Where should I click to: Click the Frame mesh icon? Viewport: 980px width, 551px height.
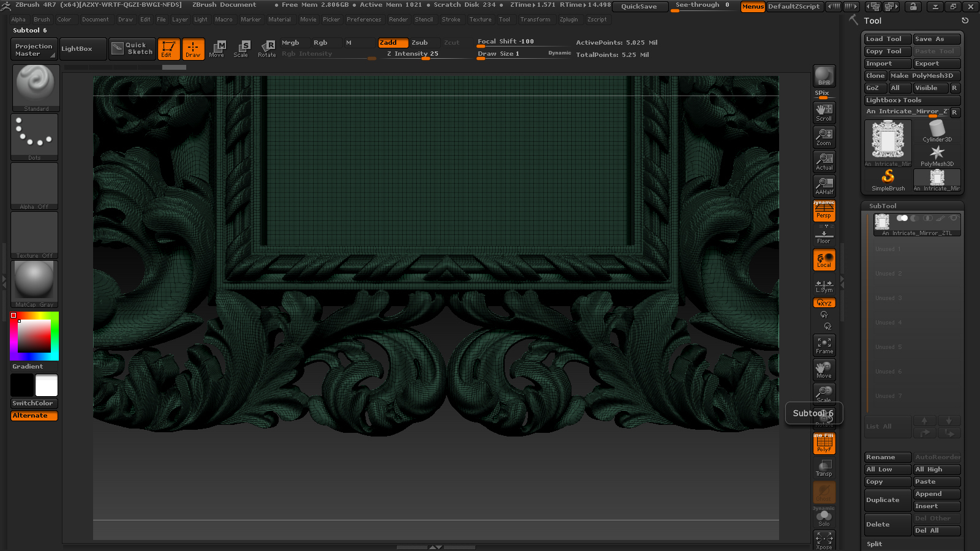(x=824, y=345)
